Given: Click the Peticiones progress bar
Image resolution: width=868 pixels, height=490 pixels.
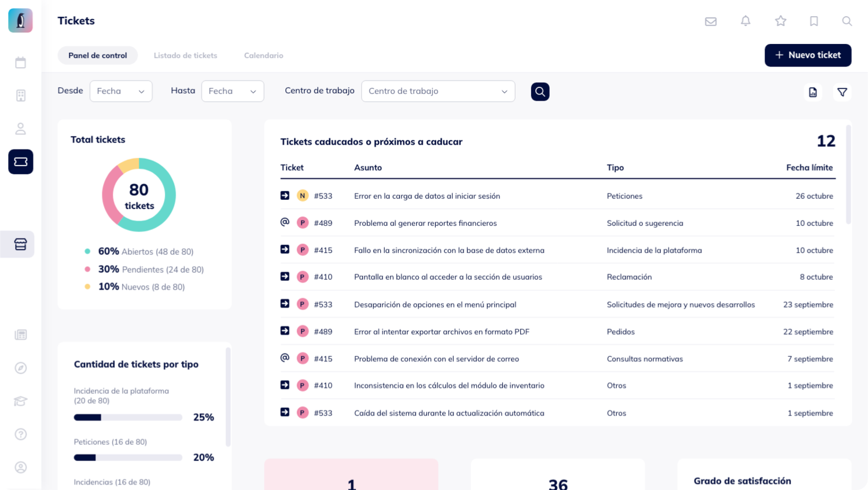Looking at the screenshot, I should pos(128,458).
